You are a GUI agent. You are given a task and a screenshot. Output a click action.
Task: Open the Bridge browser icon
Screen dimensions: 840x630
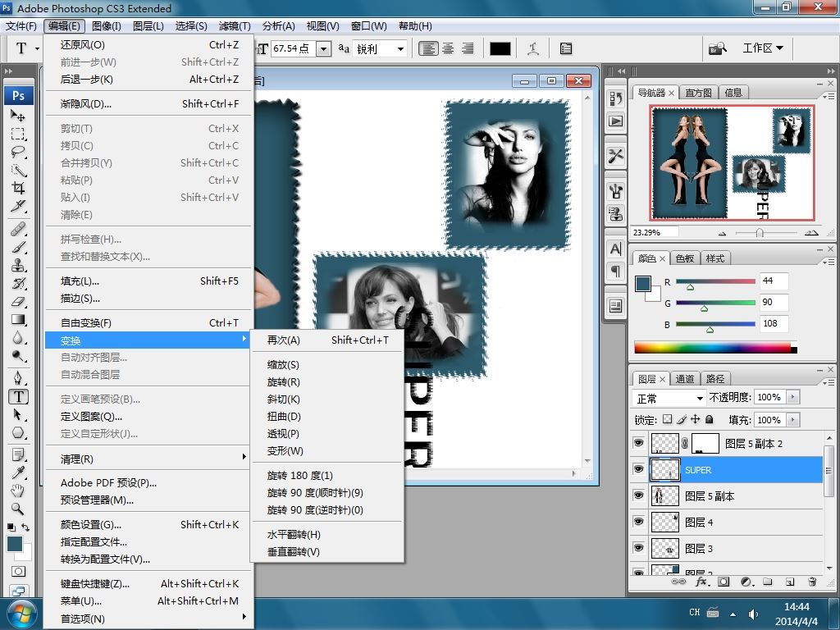tap(718, 48)
